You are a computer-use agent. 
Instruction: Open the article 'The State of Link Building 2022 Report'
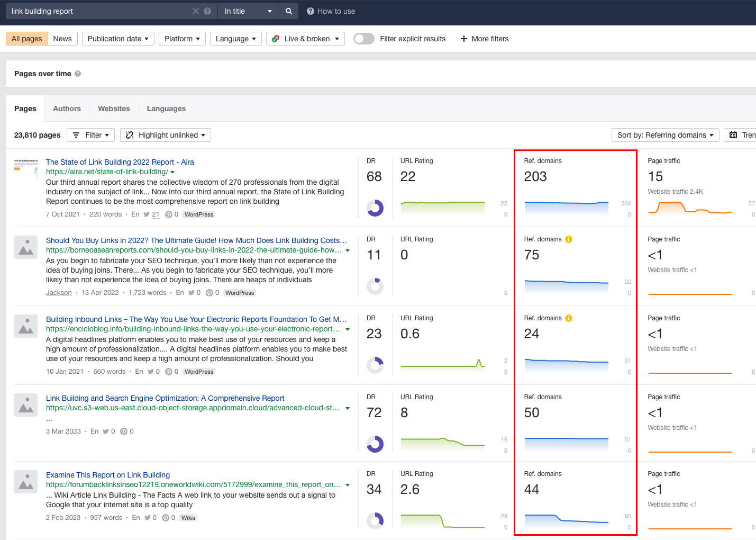pyautogui.click(x=120, y=161)
